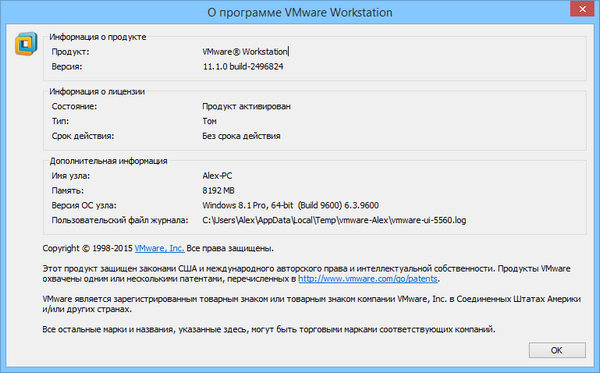The image size is (600, 373).
Task: Click the host name value Alex-PC
Action: (x=217, y=176)
